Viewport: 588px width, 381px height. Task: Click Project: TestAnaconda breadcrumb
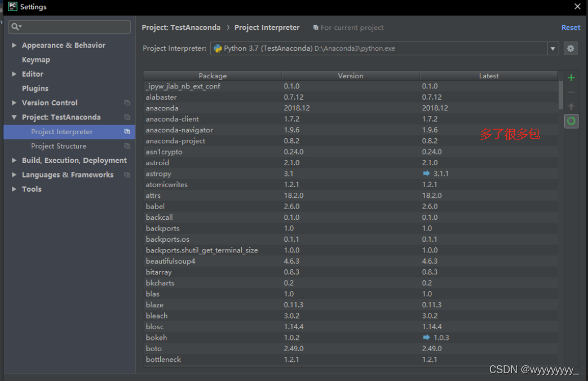point(181,28)
